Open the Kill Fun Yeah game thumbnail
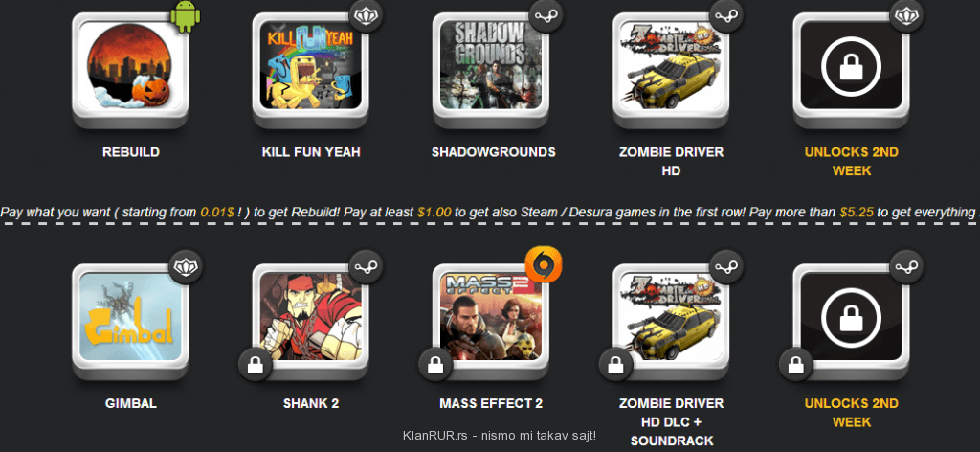The image size is (980, 452). 311,69
